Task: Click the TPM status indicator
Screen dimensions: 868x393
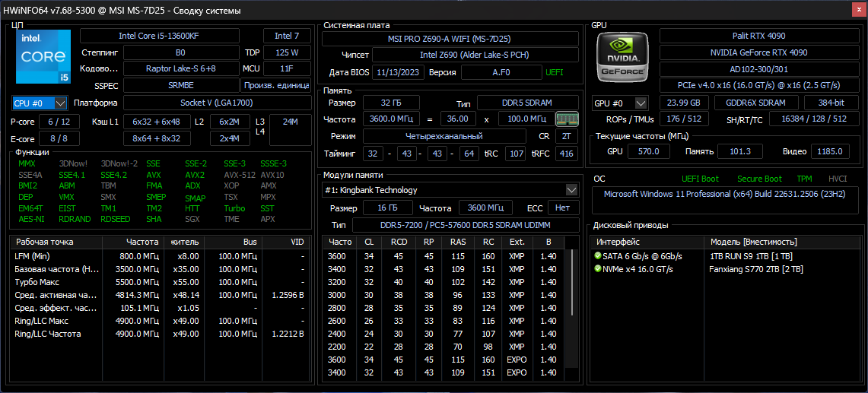Action: pos(804,179)
